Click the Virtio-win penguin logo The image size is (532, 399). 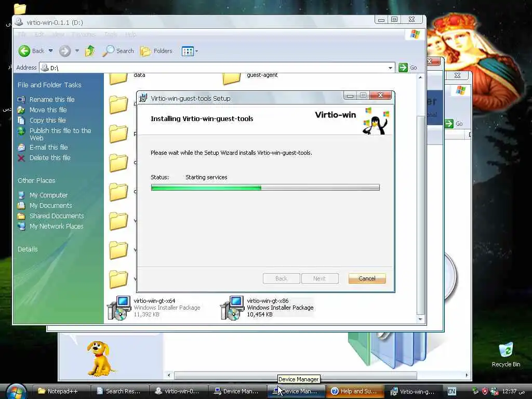(376, 121)
